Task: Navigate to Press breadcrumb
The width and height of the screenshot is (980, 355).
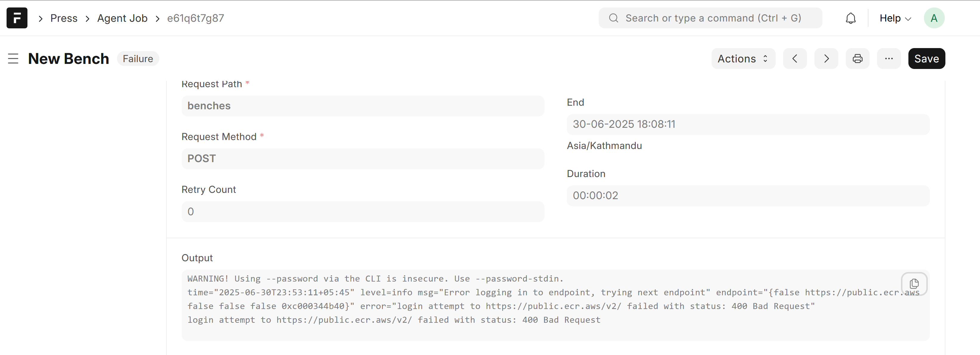Action: (x=64, y=18)
